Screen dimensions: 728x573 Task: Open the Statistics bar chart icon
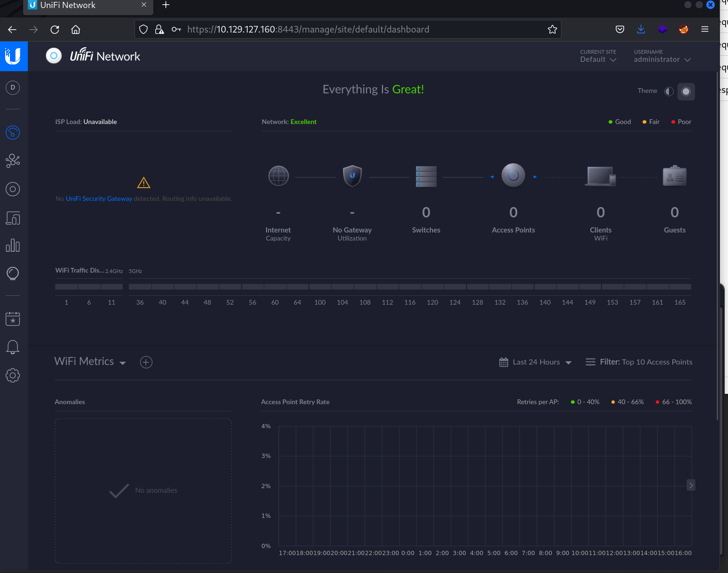tap(13, 245)
